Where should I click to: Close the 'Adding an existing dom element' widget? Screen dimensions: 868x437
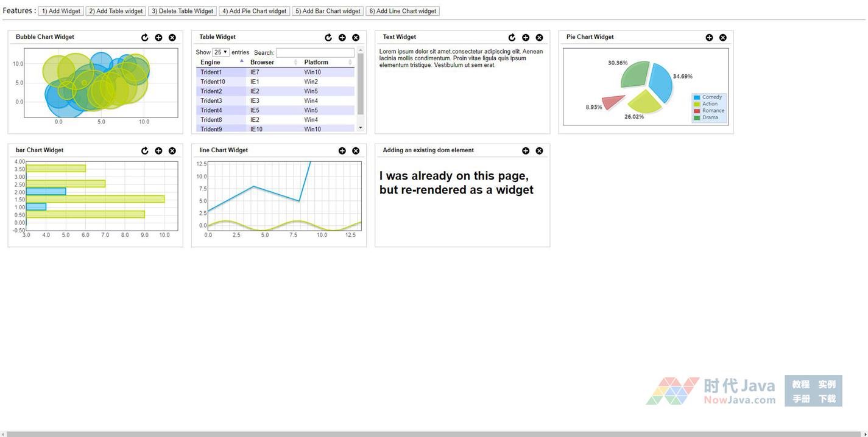539,151
